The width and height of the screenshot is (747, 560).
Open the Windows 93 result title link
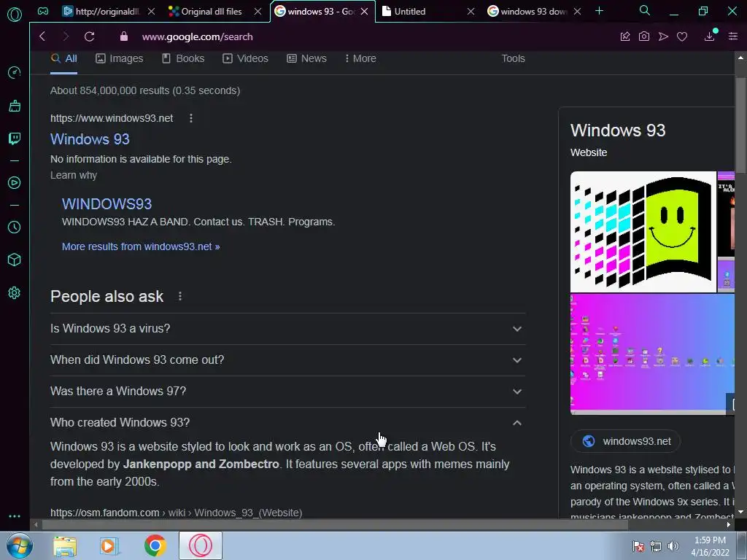[90, 139]
